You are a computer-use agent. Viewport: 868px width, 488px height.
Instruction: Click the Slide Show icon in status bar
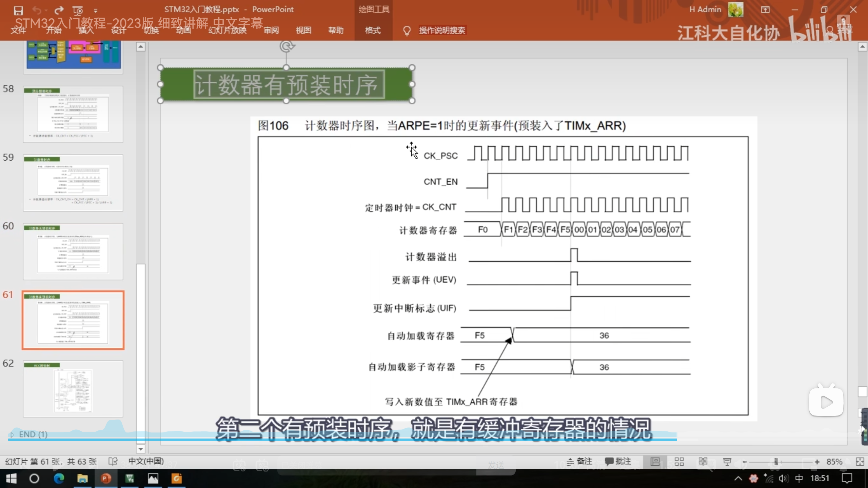727,462
